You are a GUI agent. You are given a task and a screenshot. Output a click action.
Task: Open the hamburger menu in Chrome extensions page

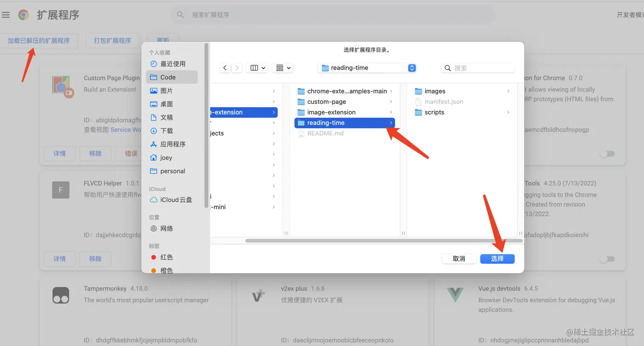click(x=6, y=15)
